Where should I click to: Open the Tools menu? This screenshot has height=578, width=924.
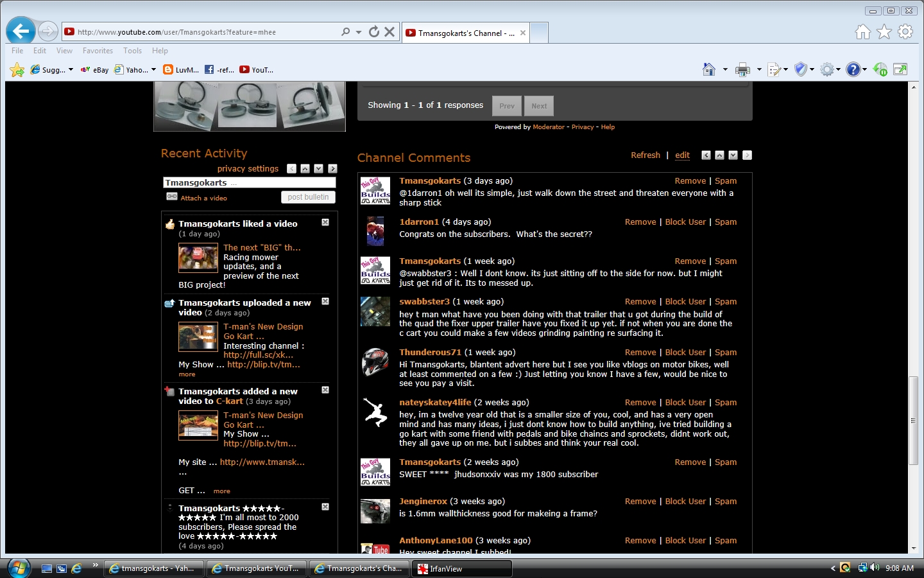(x=133, y=51)
